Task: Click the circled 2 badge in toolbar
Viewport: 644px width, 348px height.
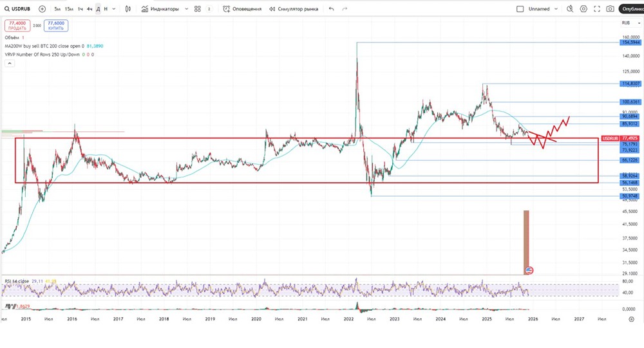Action: pyautogui.click(x=209, y=8)
